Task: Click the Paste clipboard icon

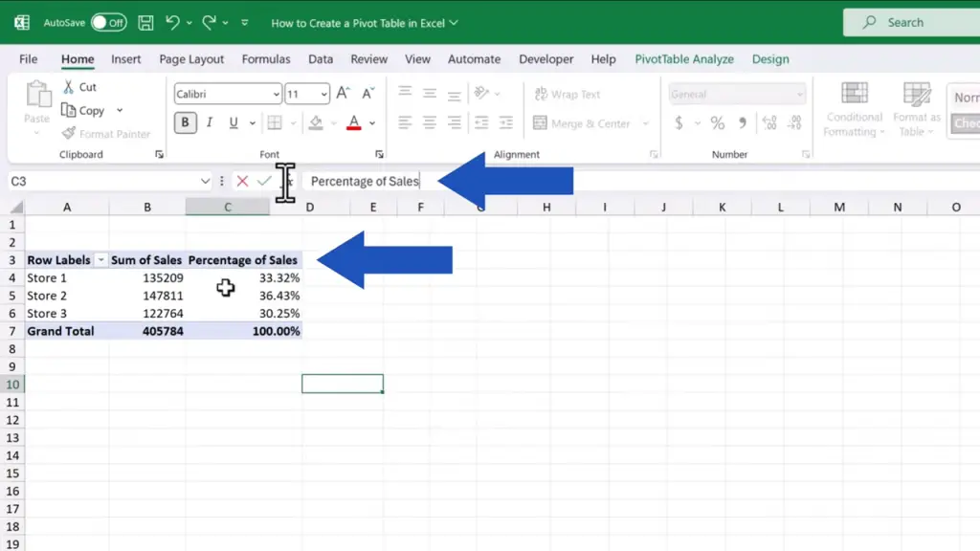Action: (x=37, y=96)
